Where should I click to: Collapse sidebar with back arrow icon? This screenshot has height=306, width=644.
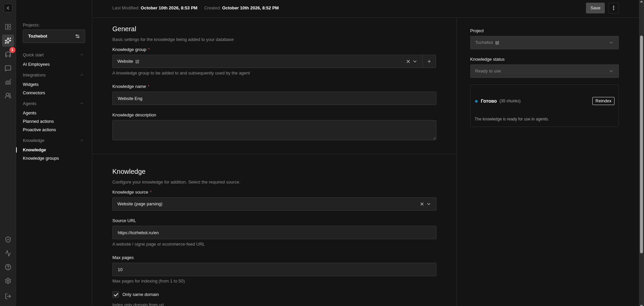(8, 8)
